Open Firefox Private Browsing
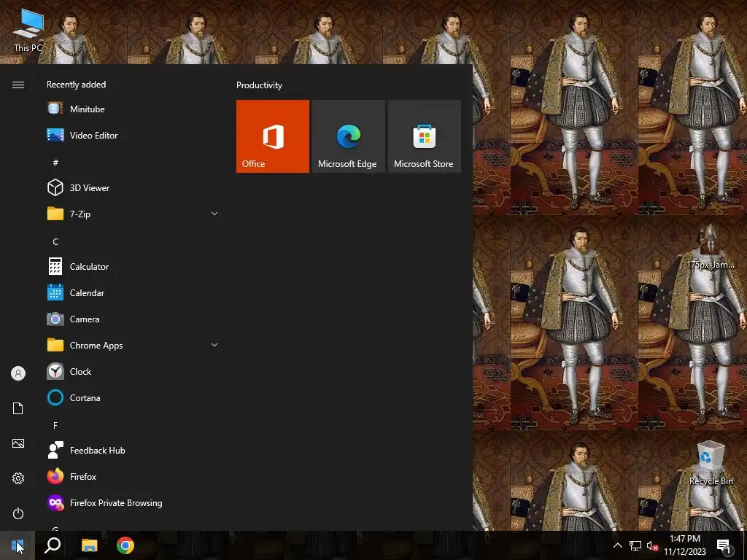 (133, 503)
